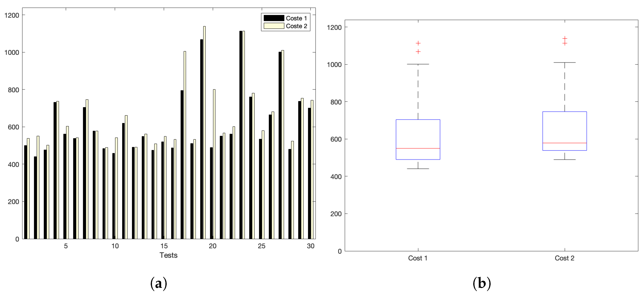Image resolution: width=644 pixels, height=298 pixels.
Task: Click the Tests x-axis label
Action: [x=168, y=255]
